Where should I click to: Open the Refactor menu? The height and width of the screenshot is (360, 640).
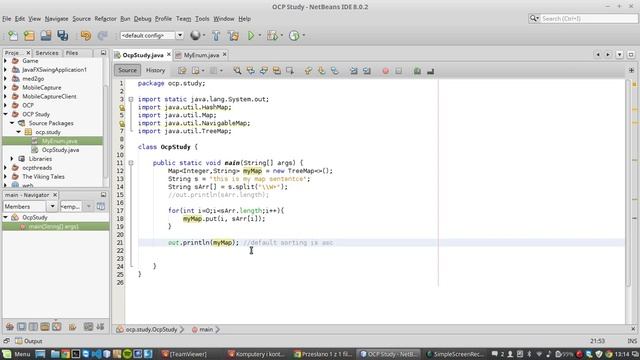[x=105, y=19]
